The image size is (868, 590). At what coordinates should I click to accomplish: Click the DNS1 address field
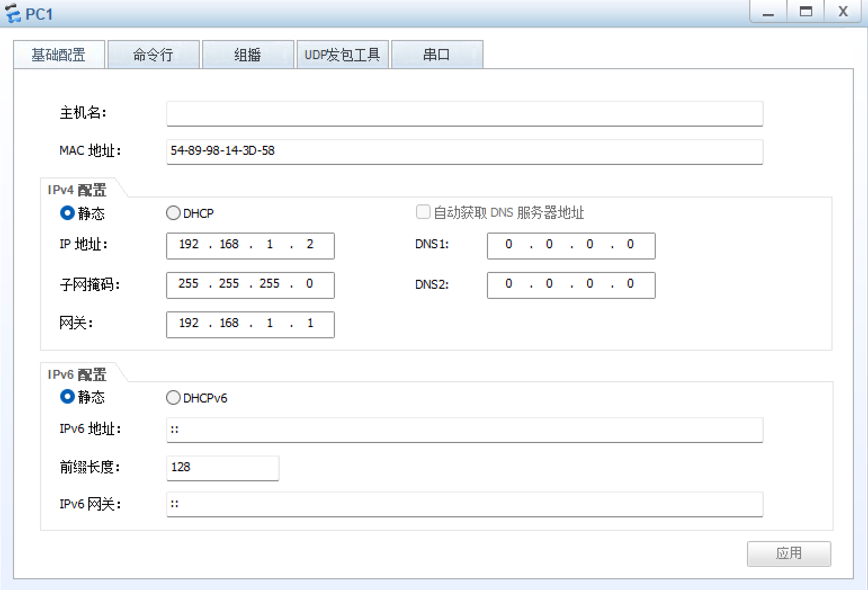click(570, 246)
